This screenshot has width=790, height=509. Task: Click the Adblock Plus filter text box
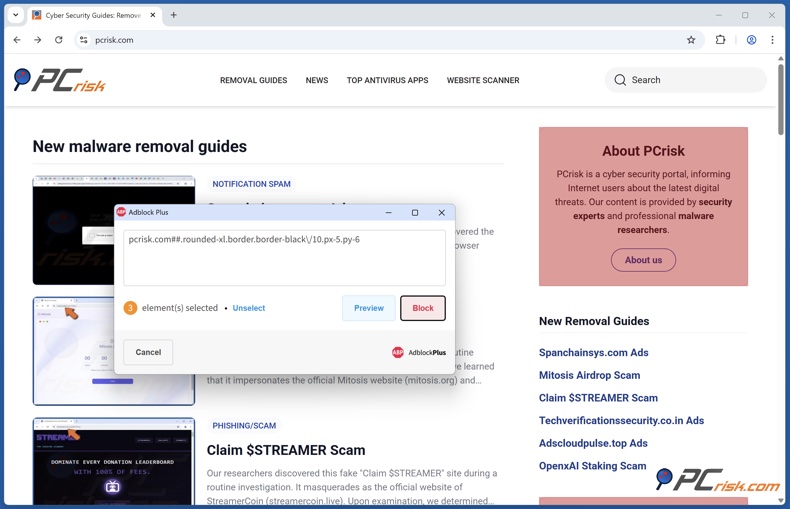[285, 258]
